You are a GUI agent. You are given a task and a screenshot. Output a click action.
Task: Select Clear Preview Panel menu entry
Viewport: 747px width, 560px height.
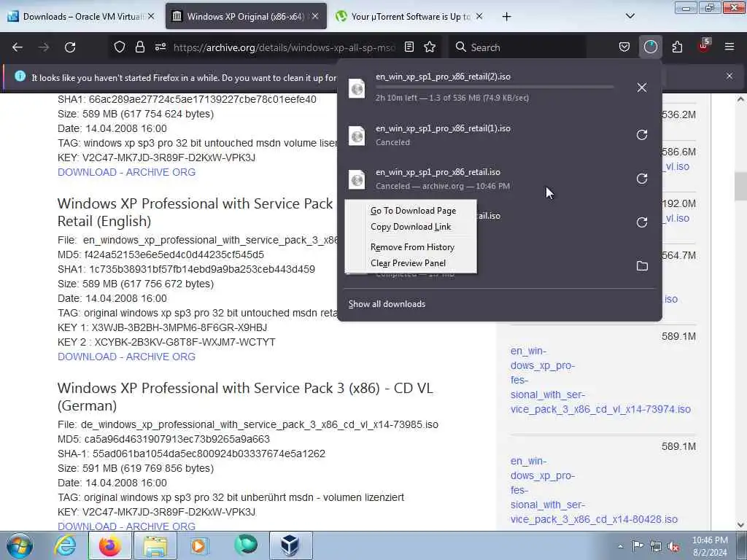[x=409, y=263]
